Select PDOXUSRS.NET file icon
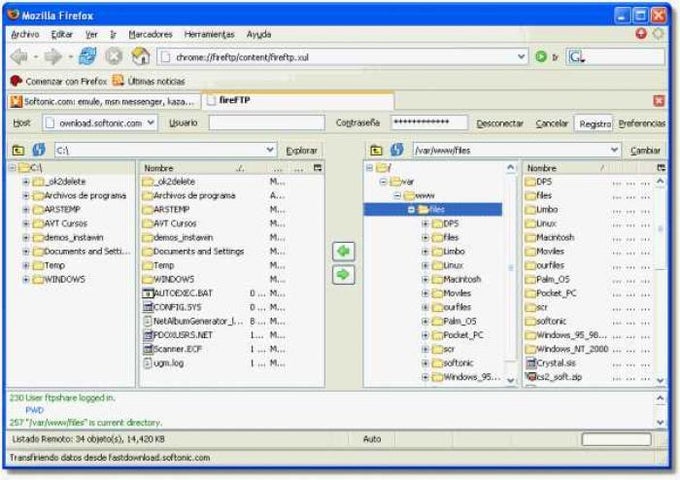This screenshot has width=680, height=480. coord(148,335)
